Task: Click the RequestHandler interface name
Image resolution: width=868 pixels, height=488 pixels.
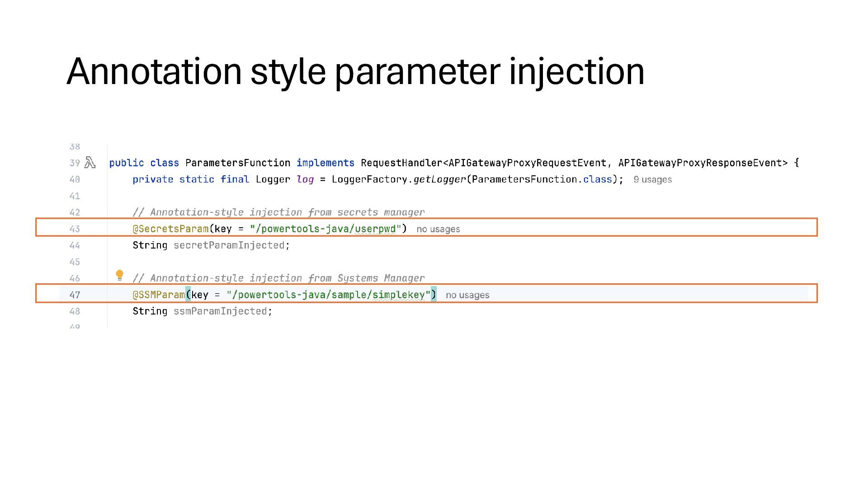Action: click(401, 163)
